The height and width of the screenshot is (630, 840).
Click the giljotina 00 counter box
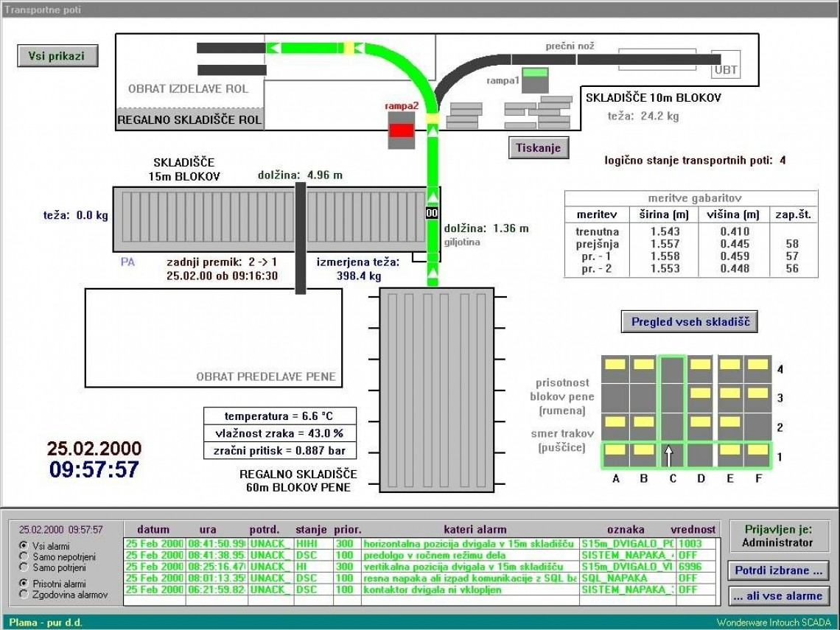(x=432, y=212)
